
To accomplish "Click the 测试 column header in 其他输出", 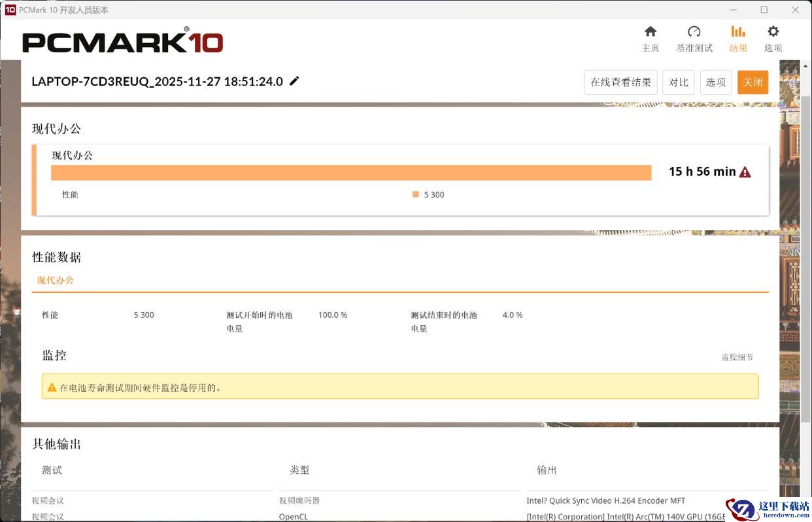I will click(x=52, y=470).
